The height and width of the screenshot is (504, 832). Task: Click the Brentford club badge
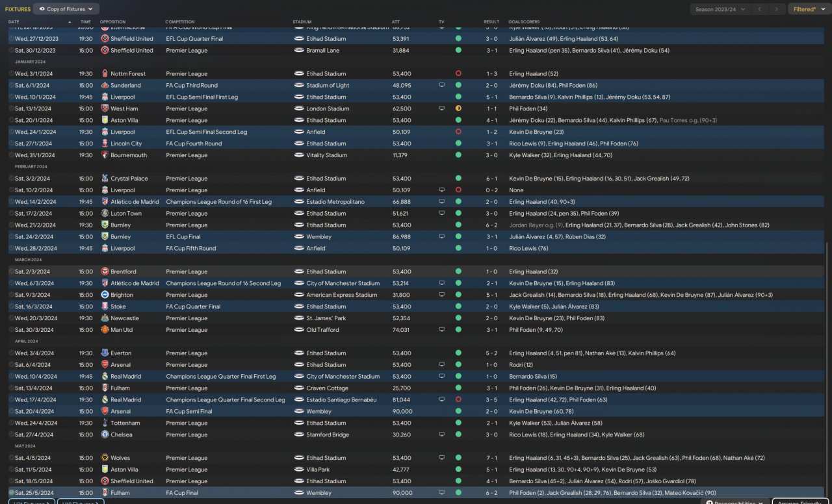coord(105,271)
